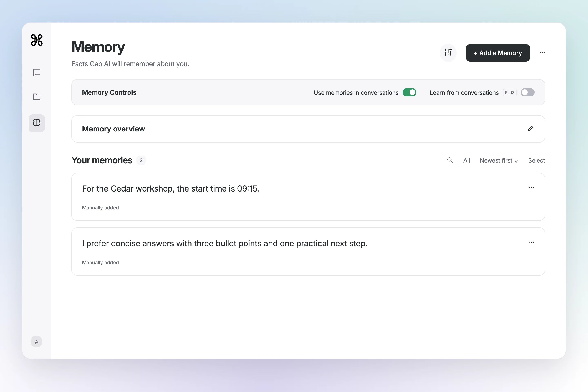Click the Gab AI logo icon
This screenshot has height=392, width=588.
pos(37,40)
